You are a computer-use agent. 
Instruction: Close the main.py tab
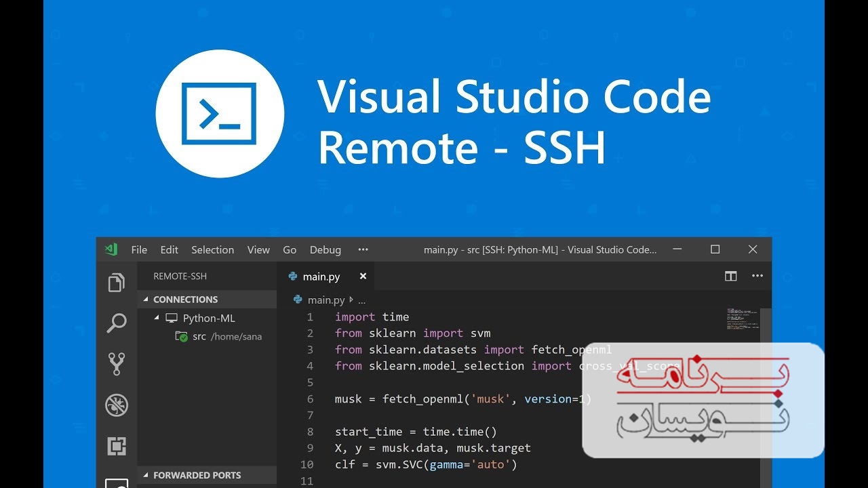coord(363,276)
